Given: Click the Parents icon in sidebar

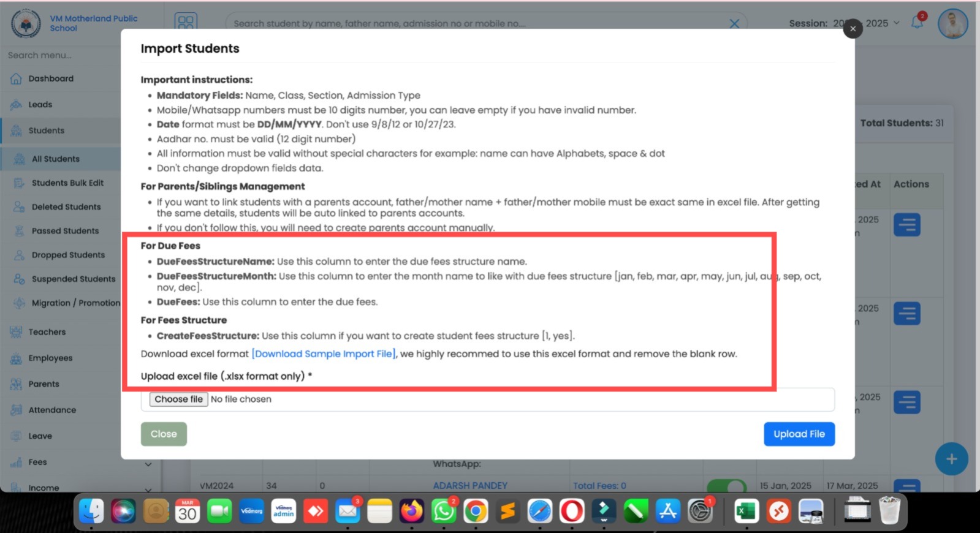Looking at the screenshot, I should click(x=16, y=384).
